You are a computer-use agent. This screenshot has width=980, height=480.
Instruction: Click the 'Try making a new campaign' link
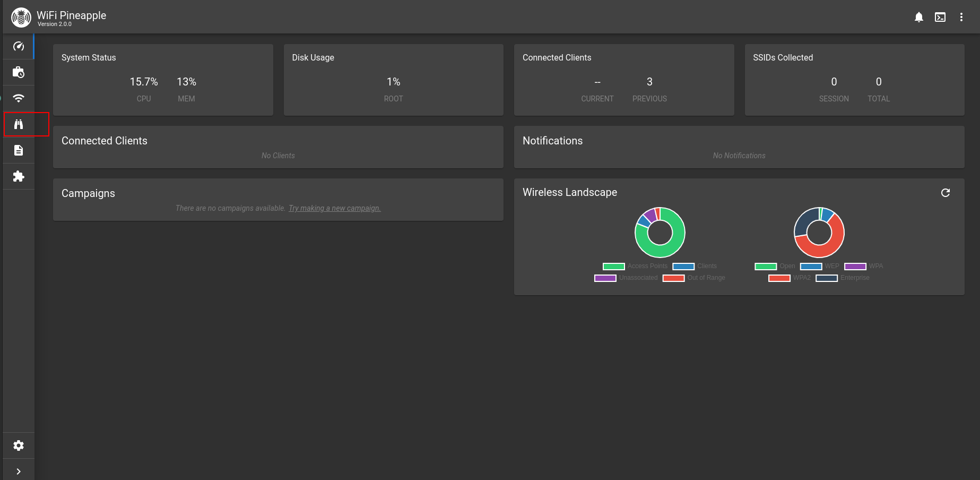click(x=334, y=208)
